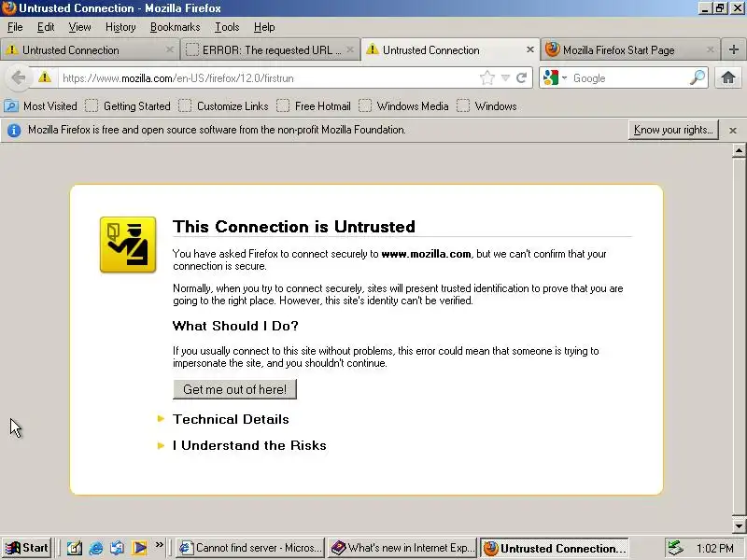Open the View menu
This screenshot has height=560, width=747.
[79, 27]
